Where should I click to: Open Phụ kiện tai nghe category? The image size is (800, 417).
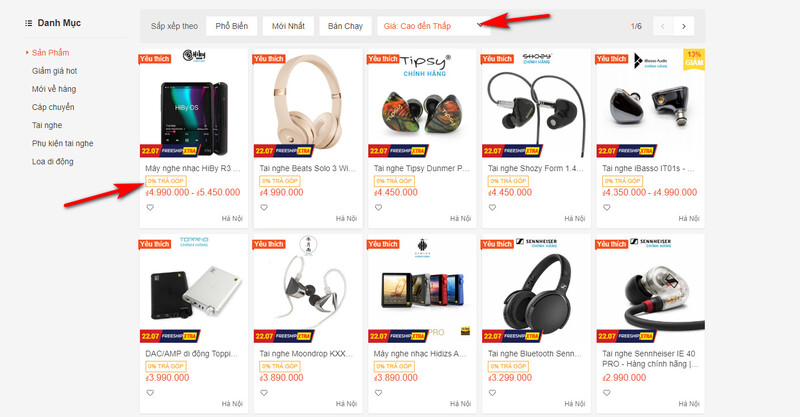(63, 143)
